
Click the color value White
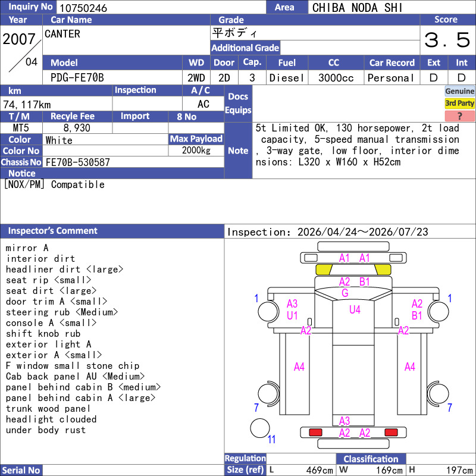[x=59, y=140]
